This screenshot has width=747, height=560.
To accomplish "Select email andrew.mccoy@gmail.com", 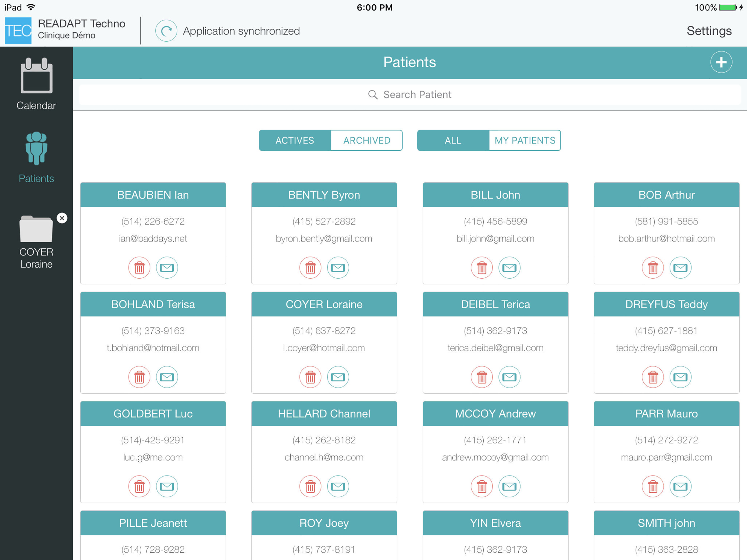I will [x=495, y=457].
